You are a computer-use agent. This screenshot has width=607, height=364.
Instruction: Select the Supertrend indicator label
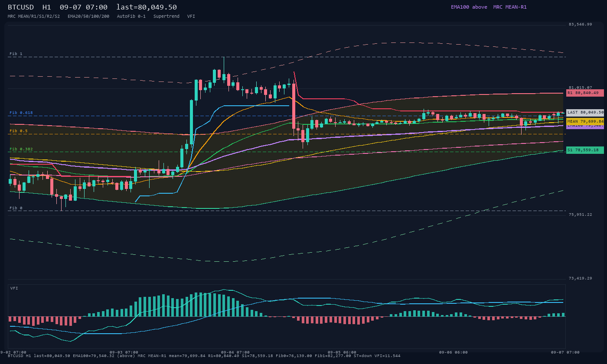(166, 16)
